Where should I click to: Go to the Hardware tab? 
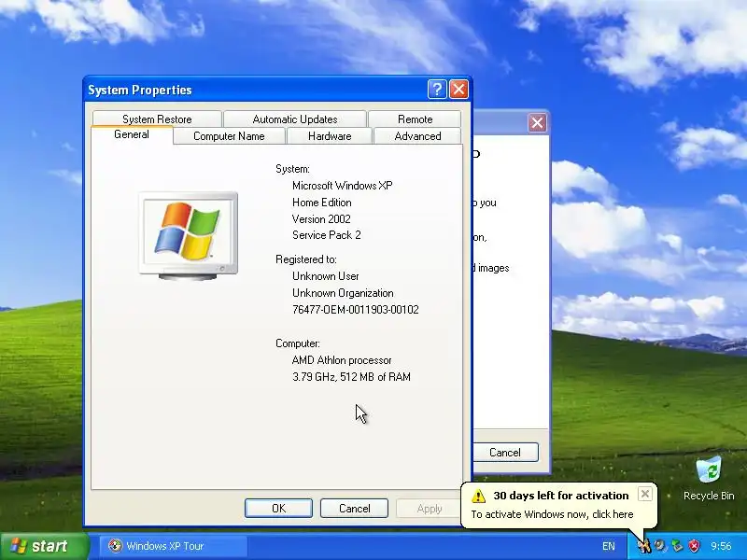coord(330,136)
